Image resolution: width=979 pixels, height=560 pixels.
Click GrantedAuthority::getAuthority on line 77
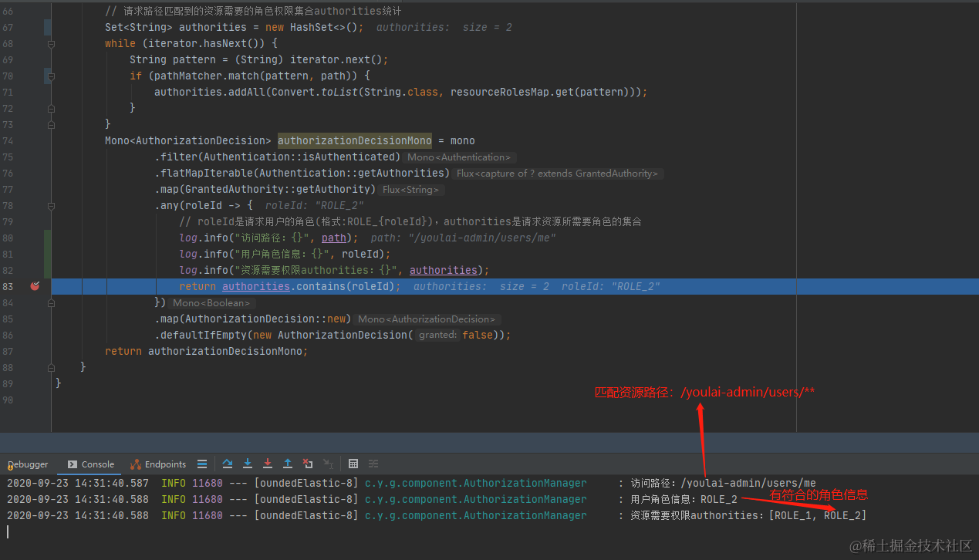(x=277, y=189)
